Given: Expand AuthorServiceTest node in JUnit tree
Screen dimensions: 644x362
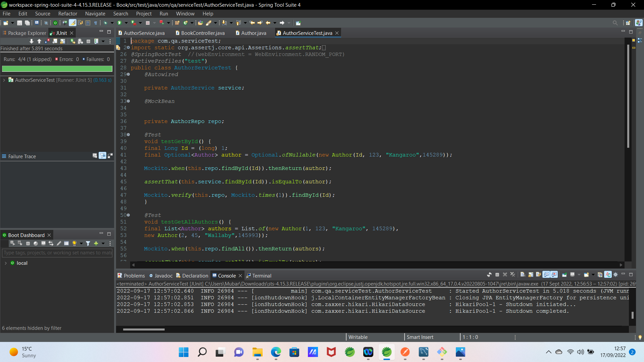Looking at the screenshot, I should click(4, 80).
